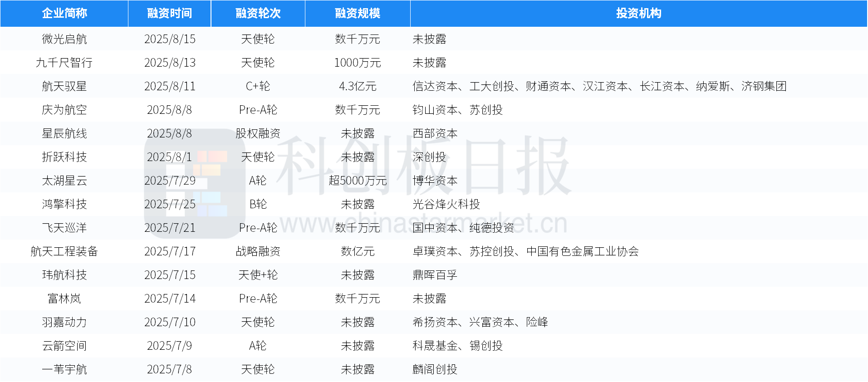
Task: Click company name 玮航科技
Action: click(x=64, y=275)
